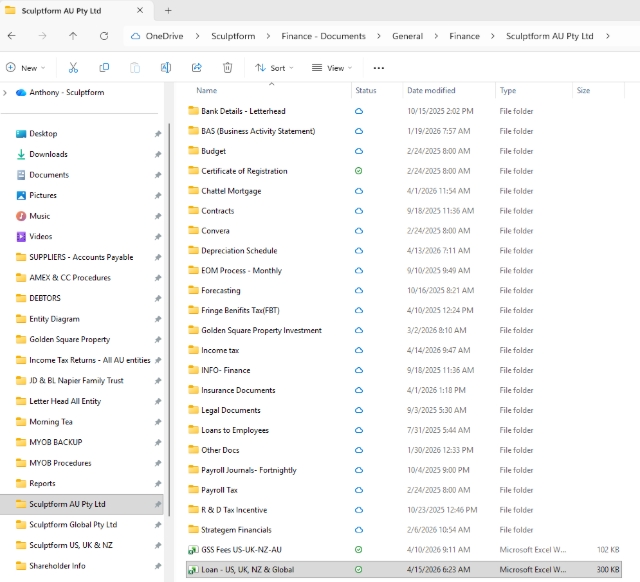Open the View dropdown

click(x=331, y=68)
